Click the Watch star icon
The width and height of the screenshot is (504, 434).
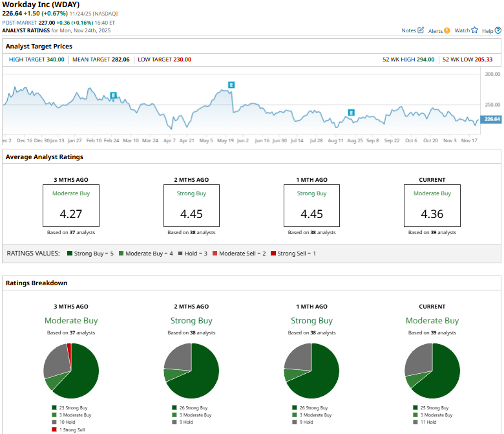point(474,30)
